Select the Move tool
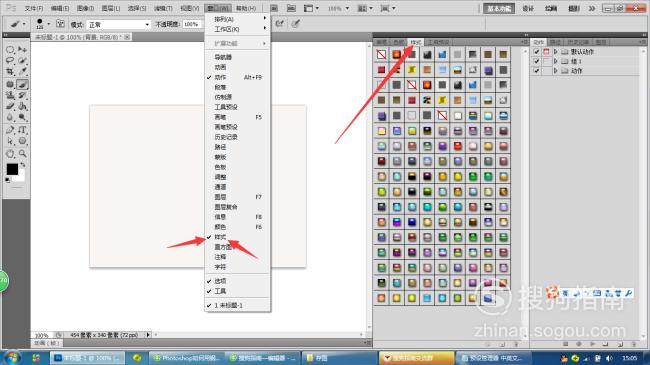Image resolution: width=650 pixels, height=365 pixels. pos(22,49)
